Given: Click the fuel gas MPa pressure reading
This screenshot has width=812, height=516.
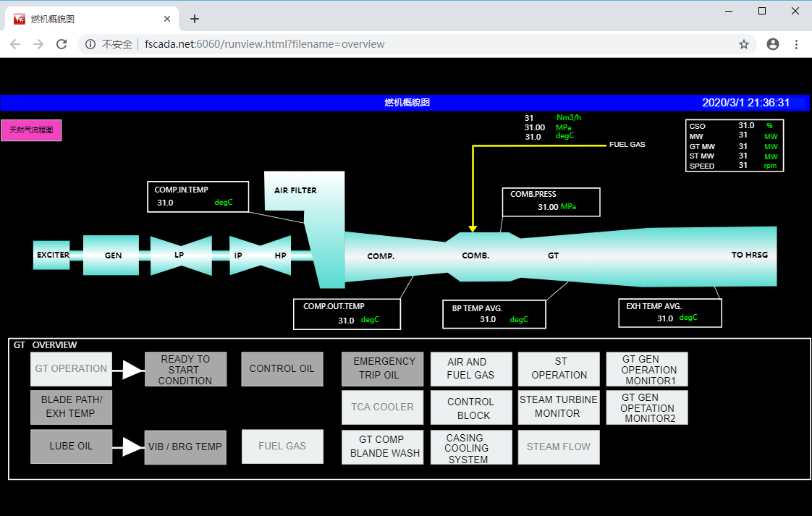Looking at the screenshot, I should pyautogui.click(x=534, y=127).
